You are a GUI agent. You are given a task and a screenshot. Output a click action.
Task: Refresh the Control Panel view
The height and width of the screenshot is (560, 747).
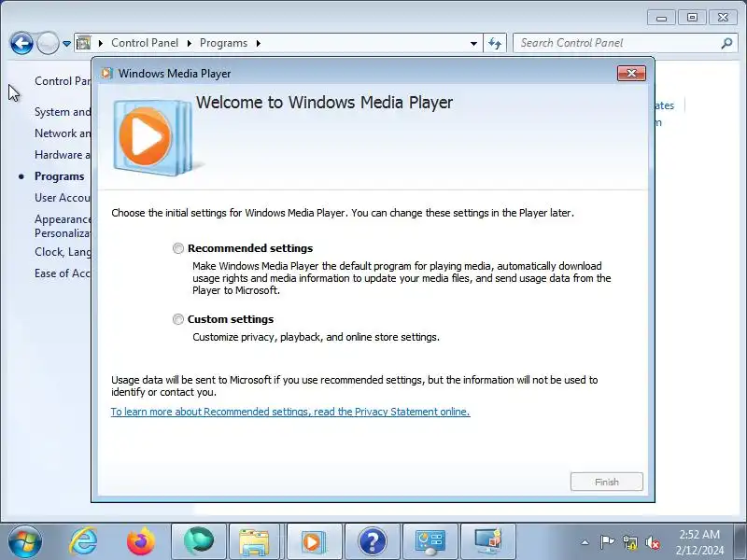tap(495, 43)
